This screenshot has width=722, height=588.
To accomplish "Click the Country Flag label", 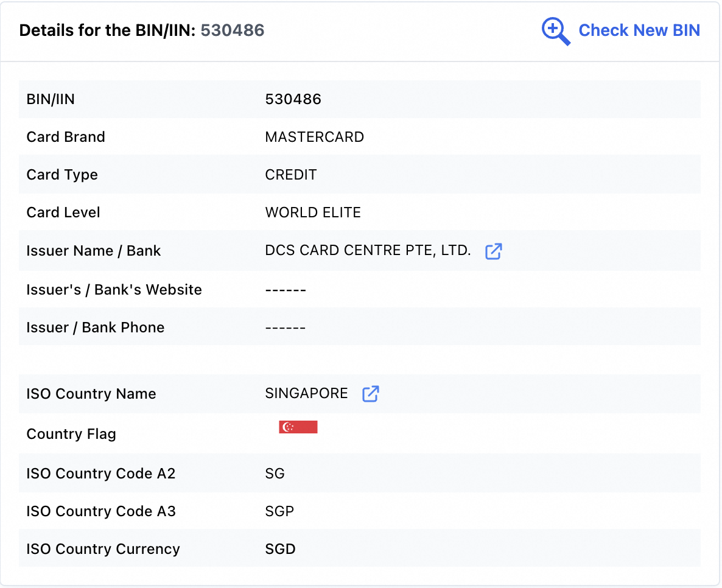I will [x=71, y=434].
